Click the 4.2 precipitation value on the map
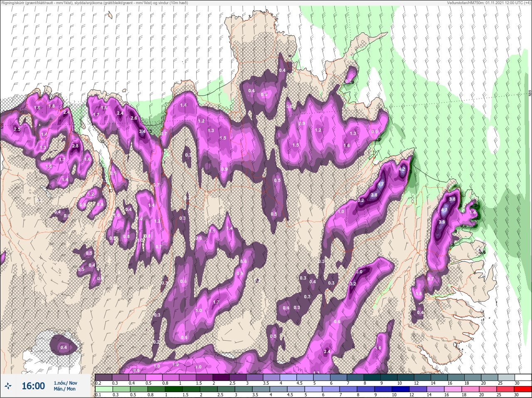 (402, 170)
